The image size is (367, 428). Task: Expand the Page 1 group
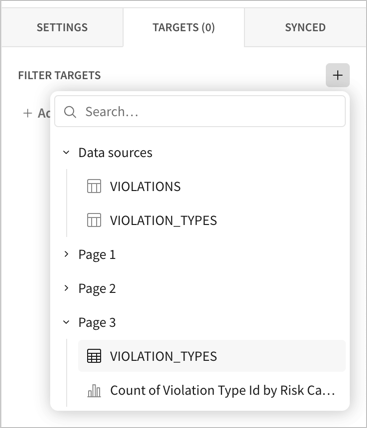[66, 254]
